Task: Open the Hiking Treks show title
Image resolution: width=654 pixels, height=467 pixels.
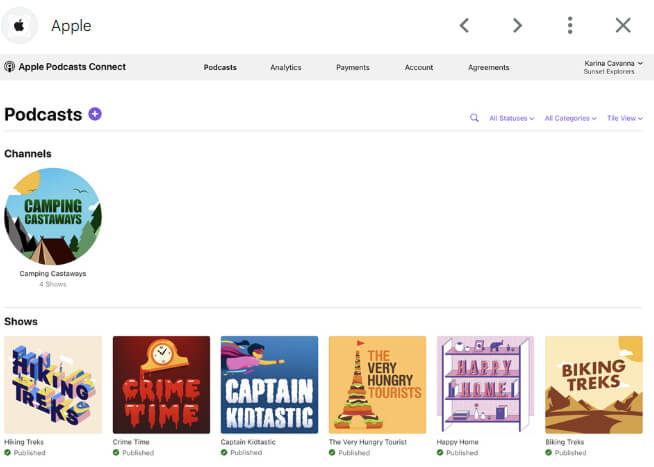Action: pyautogui.click(x=24, y=442)
